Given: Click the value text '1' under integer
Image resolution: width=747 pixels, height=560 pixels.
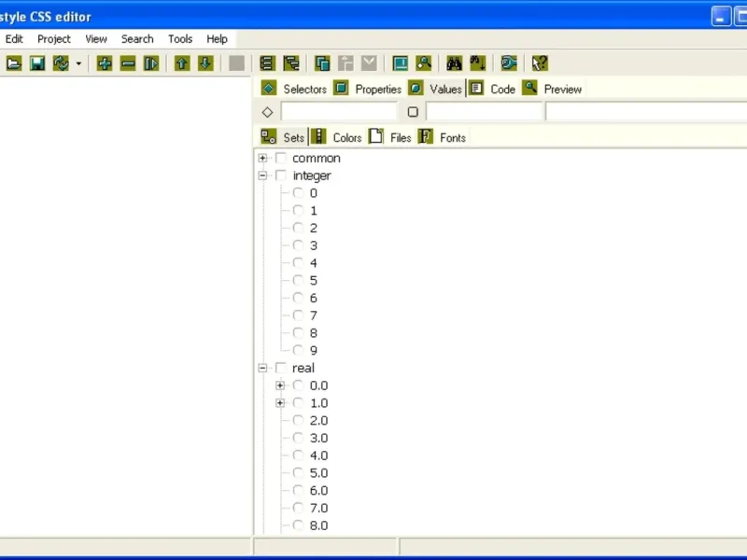Looking at the screenshot, I should click(314, 211).
